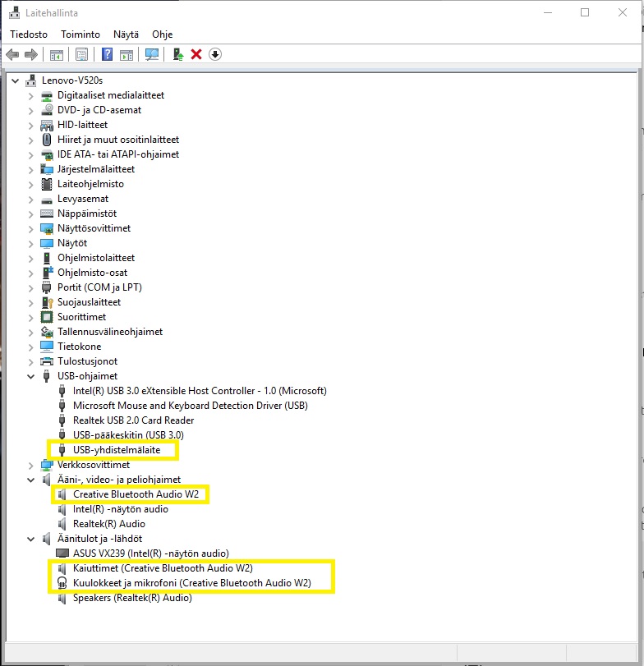The height and width of the screenshot is (666, 644).
Task: Expand Digitaaliset medialaitteet category
Action: pyautogui.click(x=30, y=96)
